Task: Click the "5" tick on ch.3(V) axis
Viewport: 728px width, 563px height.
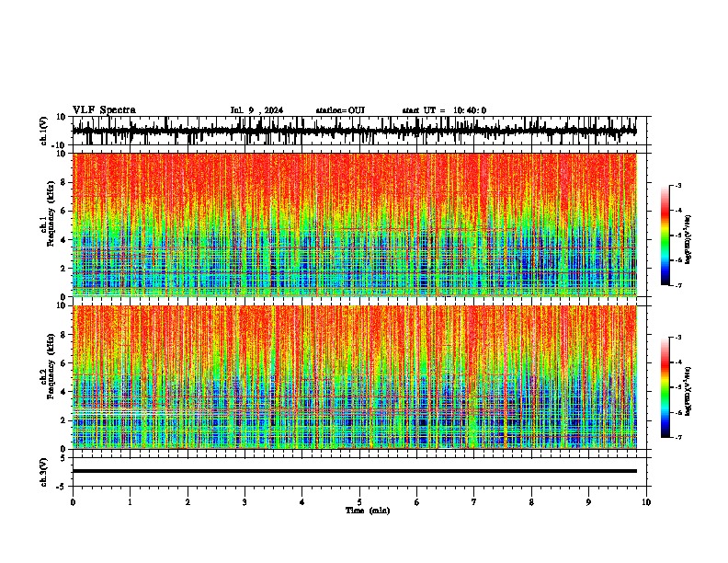Action: 63,458
